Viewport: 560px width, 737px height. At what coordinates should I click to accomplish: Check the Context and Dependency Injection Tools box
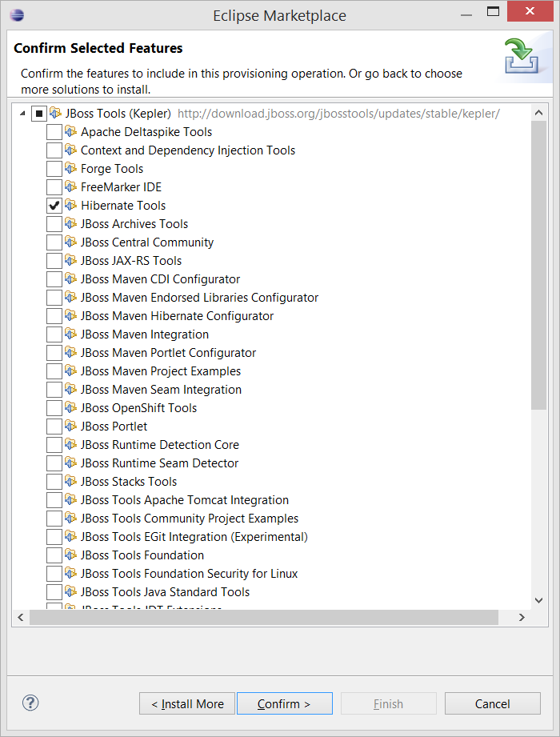54,150
